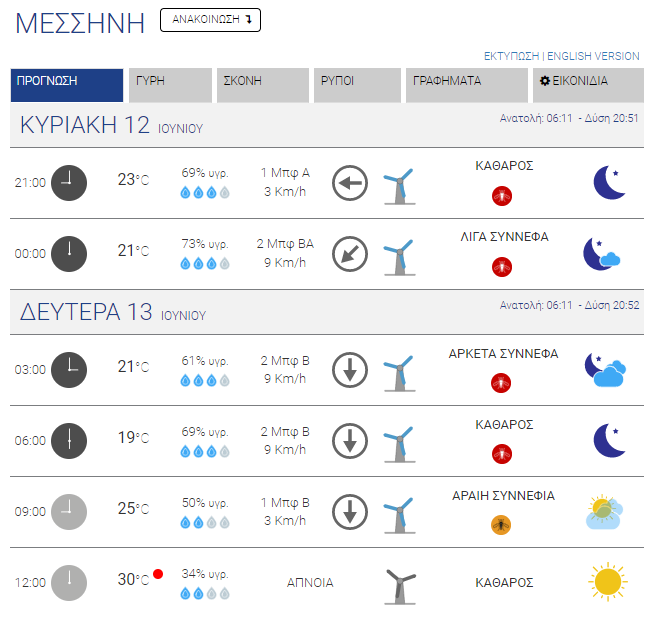Switch to the ΣΚΟΝΗ tab
The height and width of the screenshot is (617, 653).
[x=263, y=85]
